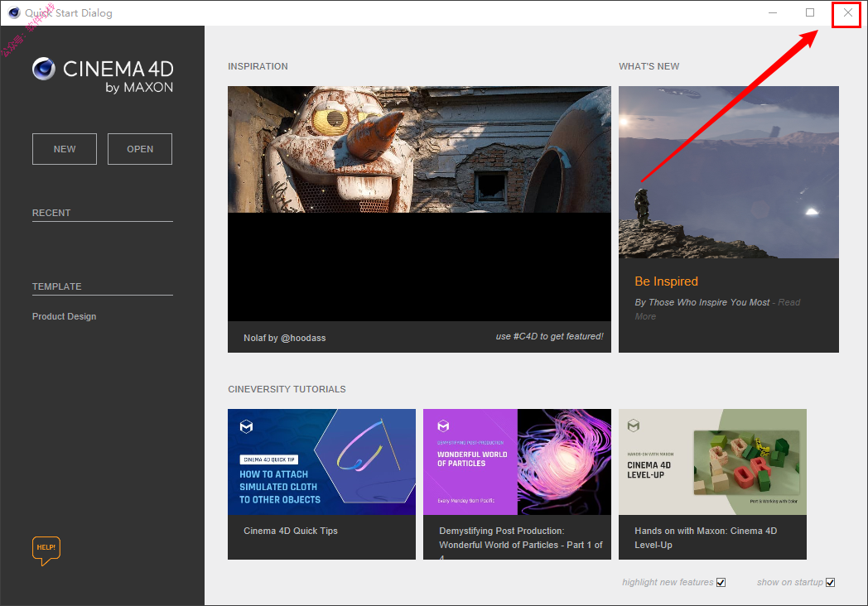Click the NEW button

click(65, 149)
